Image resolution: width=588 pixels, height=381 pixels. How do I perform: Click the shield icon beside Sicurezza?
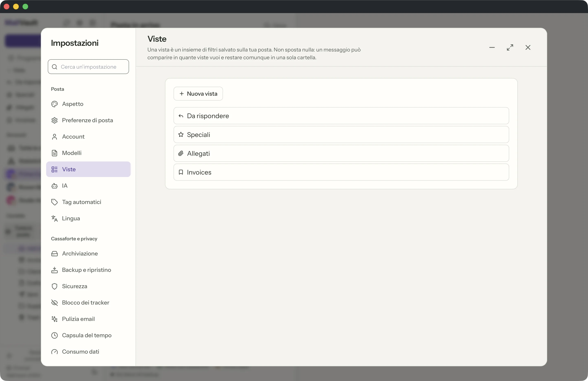pos(54,286)
